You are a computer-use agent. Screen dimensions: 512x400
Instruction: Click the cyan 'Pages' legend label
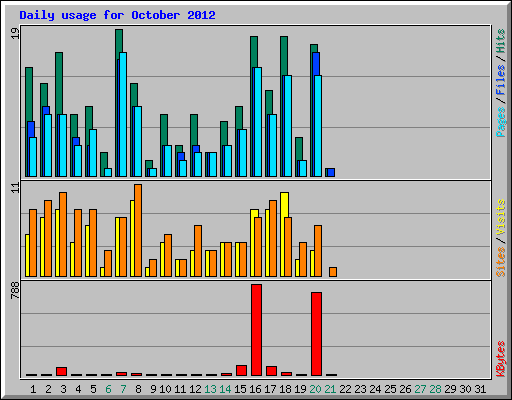pos(501,122)
